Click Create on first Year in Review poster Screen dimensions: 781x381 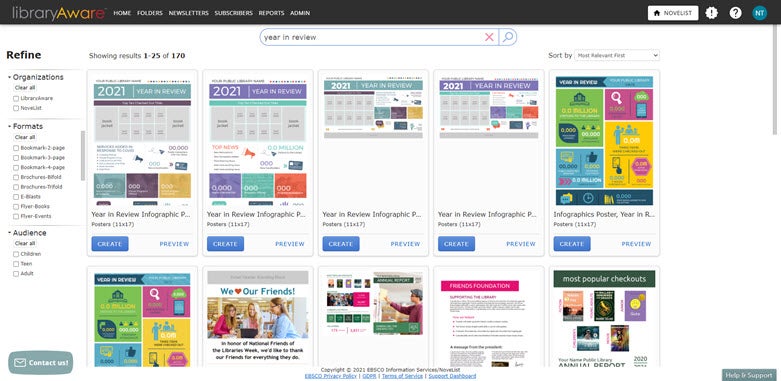pyautogui.click(x=110, y=244)
